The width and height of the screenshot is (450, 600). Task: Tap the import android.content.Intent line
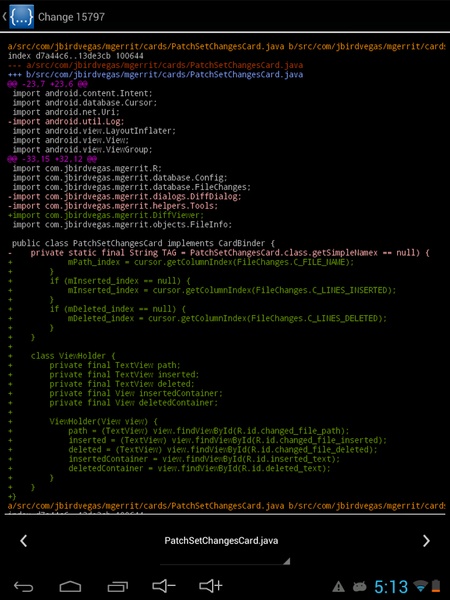(x=82, y=93)
